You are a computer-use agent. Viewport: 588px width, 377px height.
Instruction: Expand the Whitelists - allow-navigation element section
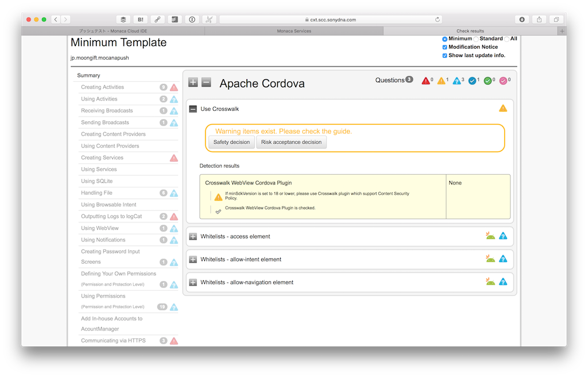pyautogui.click(x=193, y=282)
